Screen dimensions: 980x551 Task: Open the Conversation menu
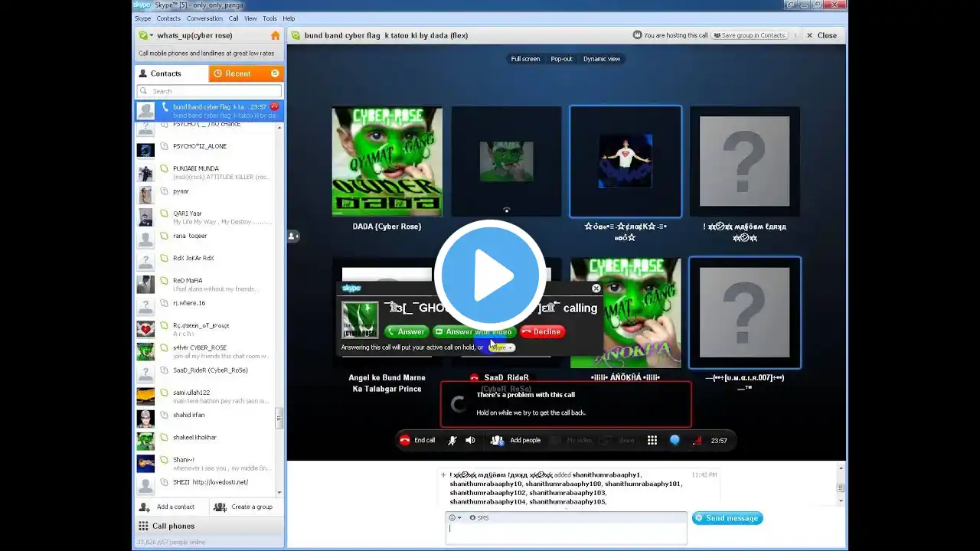(x=204, y=18)
